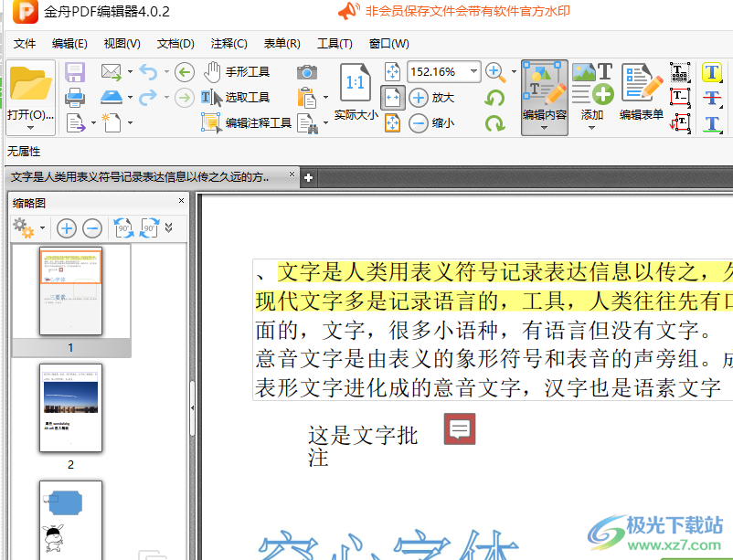
Task: Go to previous view with green left arrow
Action: 185,72
